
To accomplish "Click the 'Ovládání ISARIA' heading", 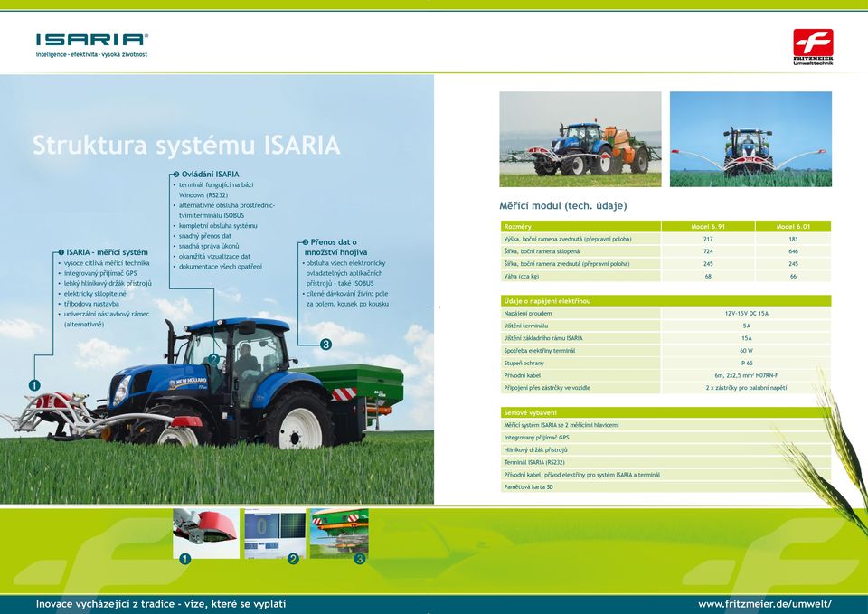I will coord(211,175).
